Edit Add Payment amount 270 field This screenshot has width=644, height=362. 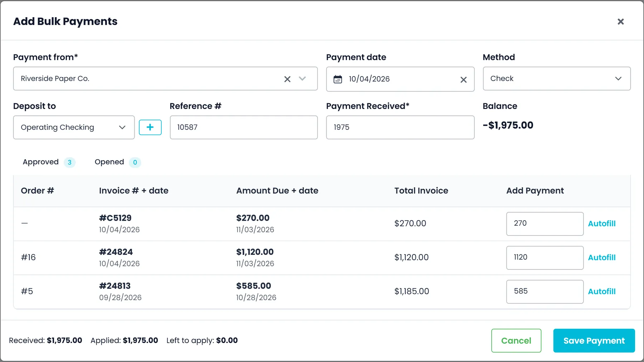545,224
